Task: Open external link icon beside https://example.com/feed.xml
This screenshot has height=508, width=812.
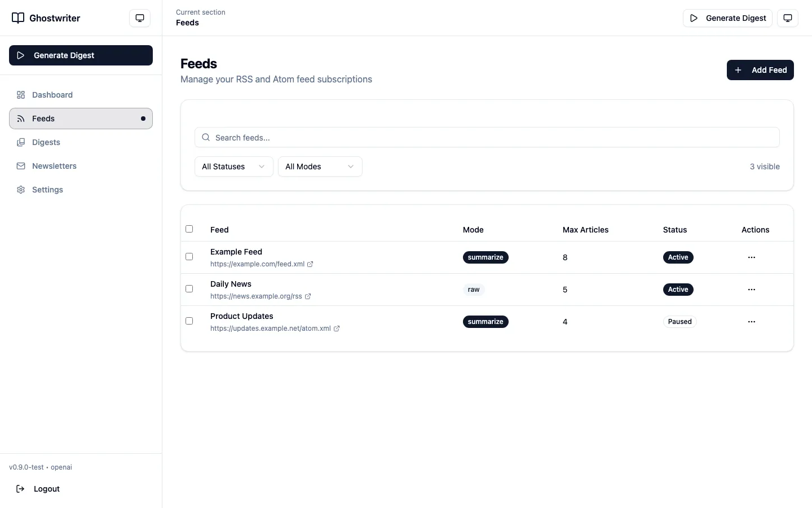Action: [311, 264]
